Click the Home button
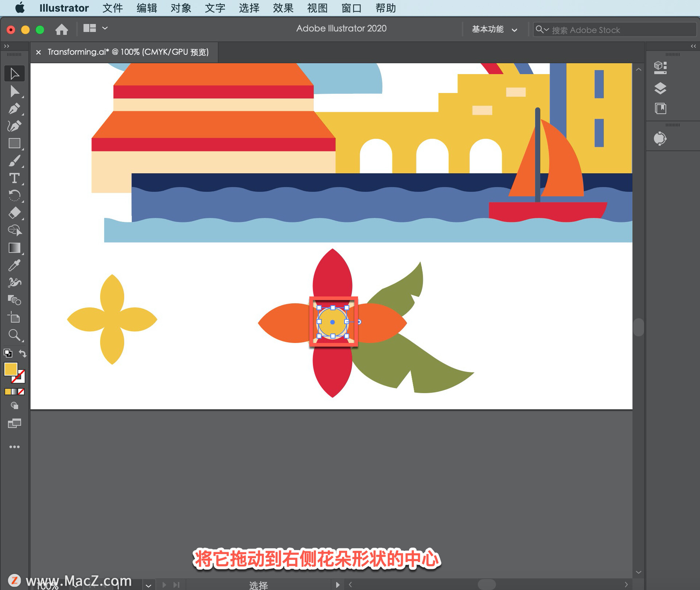The height and width of the screenshot is (590, 700). [62, 29]
